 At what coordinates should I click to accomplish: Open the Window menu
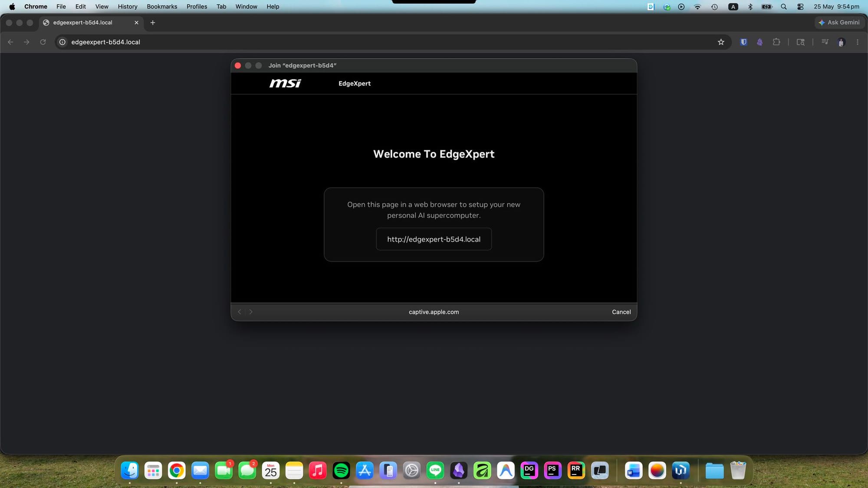tap(246, 7)
